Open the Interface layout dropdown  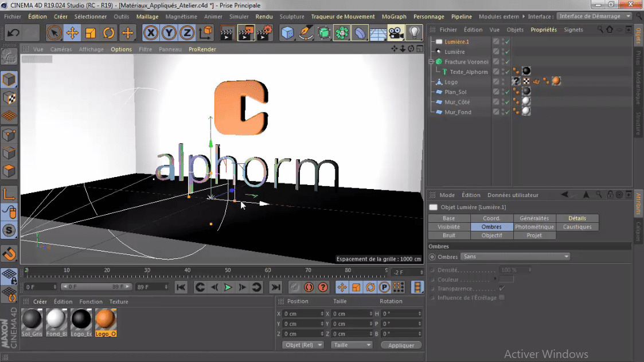click(595, 16)
